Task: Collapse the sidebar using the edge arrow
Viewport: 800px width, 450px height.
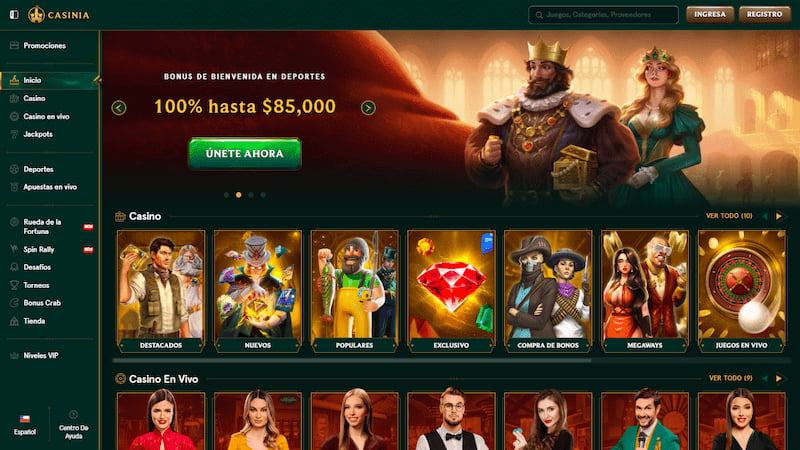Action: [x=97, y=80]
